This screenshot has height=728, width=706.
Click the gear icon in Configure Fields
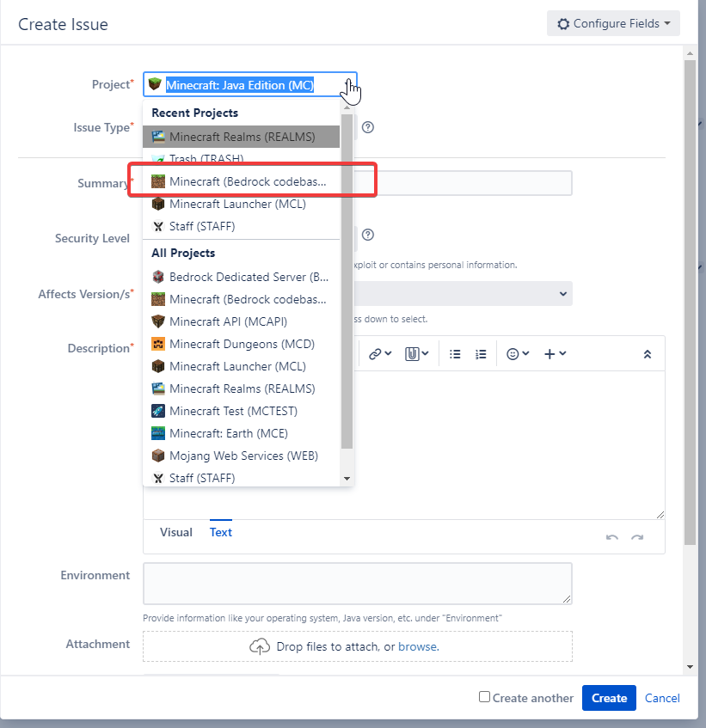coord(563,24)
